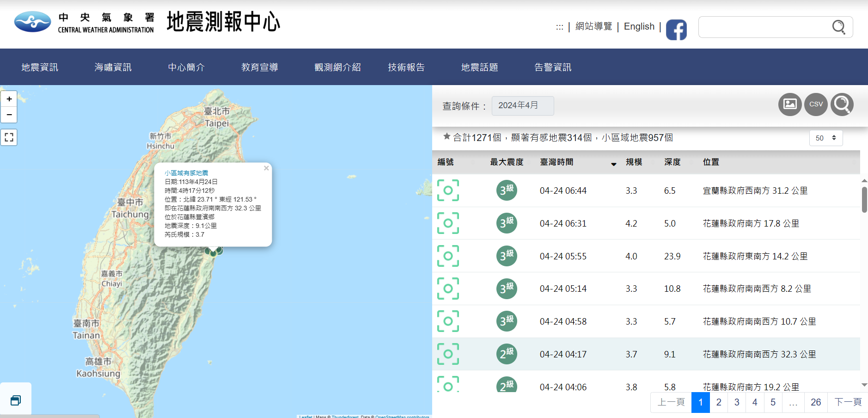Open the 地震資訊 menu
Image resolution: width=868 pixels, height=418 pixels.
click(x=40, y=68)
